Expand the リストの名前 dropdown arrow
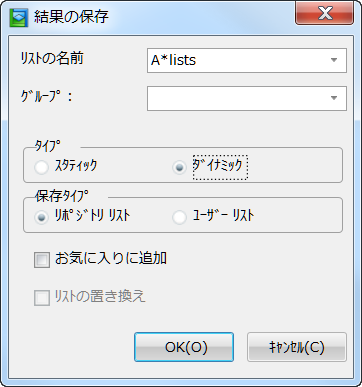This screenshot has width=362, height=387. 334,60
